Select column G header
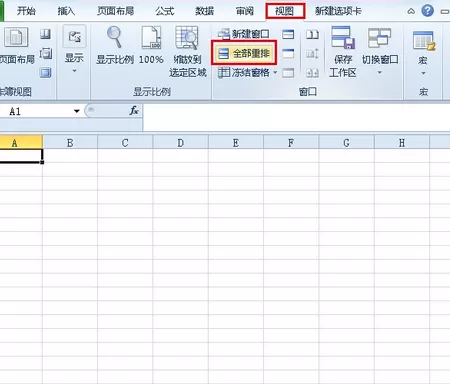Image resolution: width=450 pixels, height=384 pixels. [x=346, y=143]
